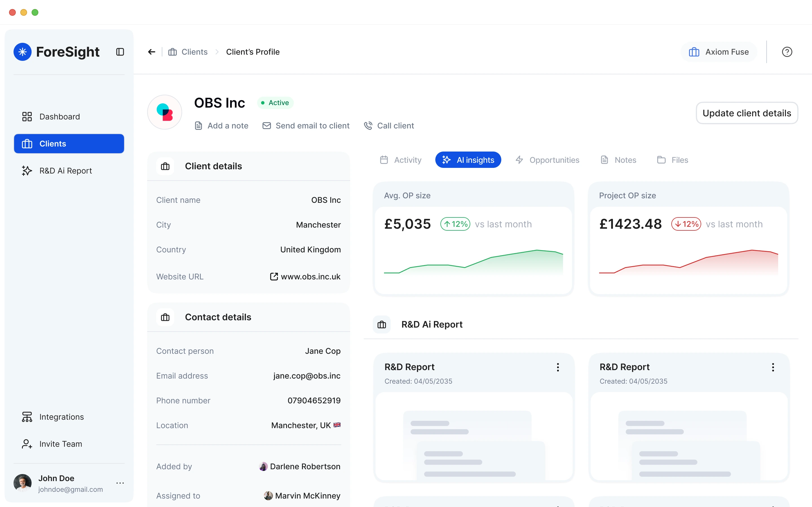Click Update client details button
Screen dimensions: 812x507
coord(747,113)
